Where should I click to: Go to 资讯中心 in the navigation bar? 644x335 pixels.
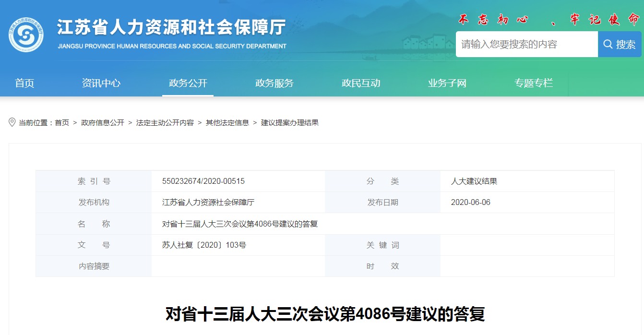pyautogui.click(x=101, y=83)
